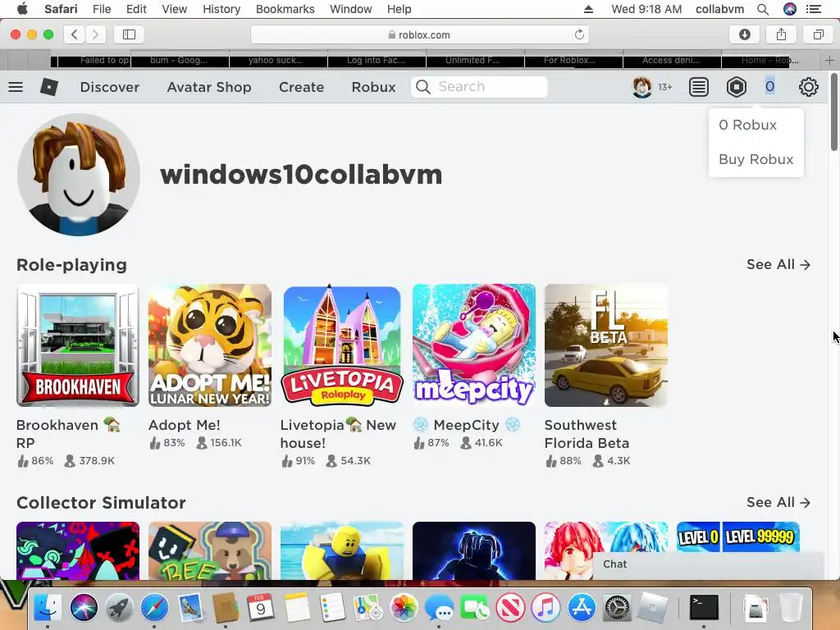This screenshot has height=630, width=840.
Task: Click the Safari back arrow button
Action: click(75, 34)
